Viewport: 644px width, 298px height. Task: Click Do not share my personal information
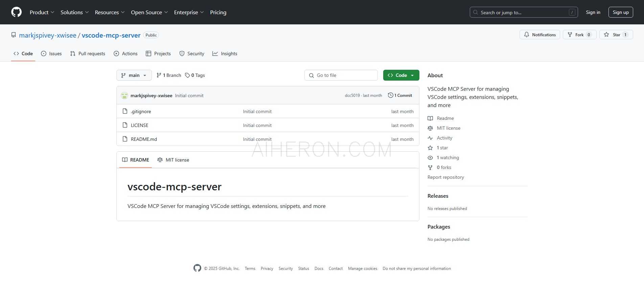pyautogui.click(x=417, y=269)
